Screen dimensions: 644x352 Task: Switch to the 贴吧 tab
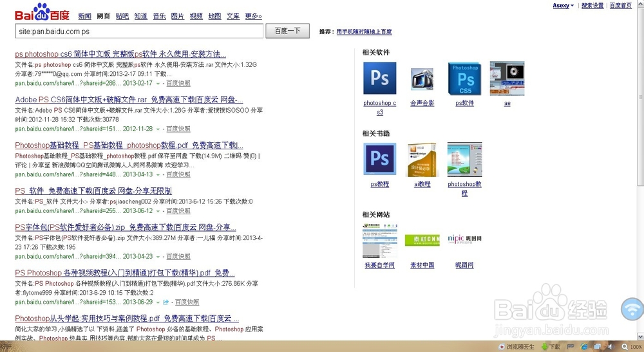122,16
